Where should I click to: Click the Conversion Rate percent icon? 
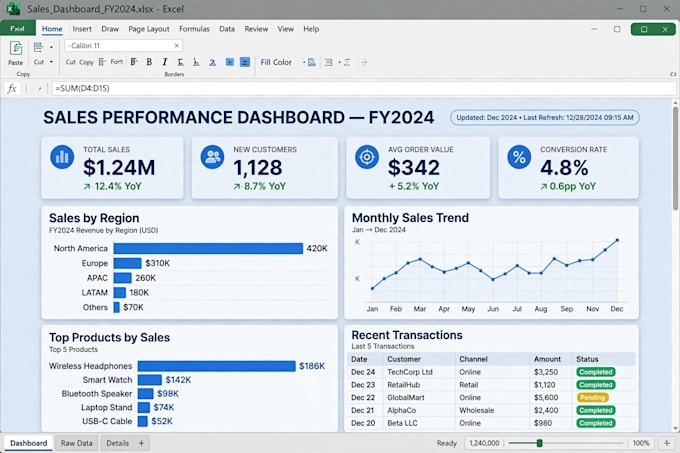pyautogui.click(x=519, y=156)
